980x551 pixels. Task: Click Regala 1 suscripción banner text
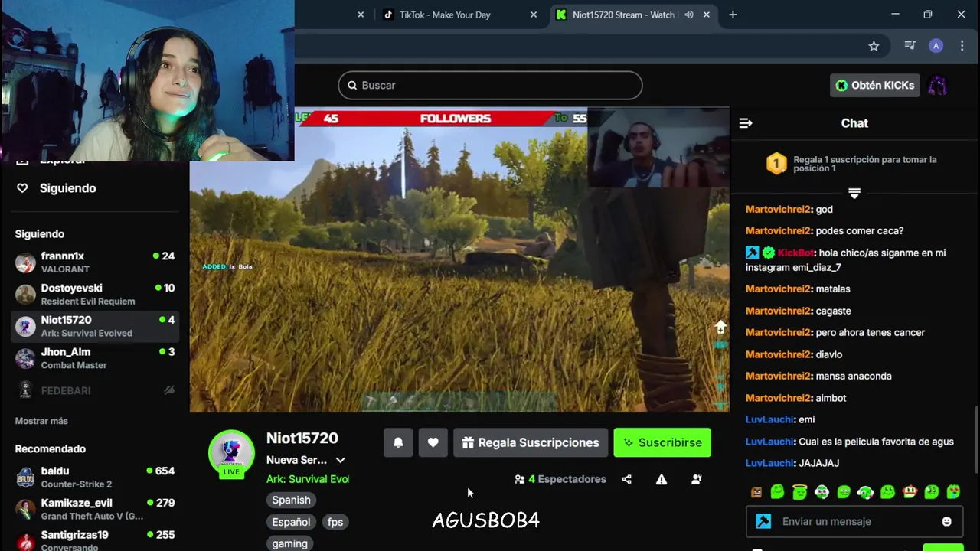point(865,164)
